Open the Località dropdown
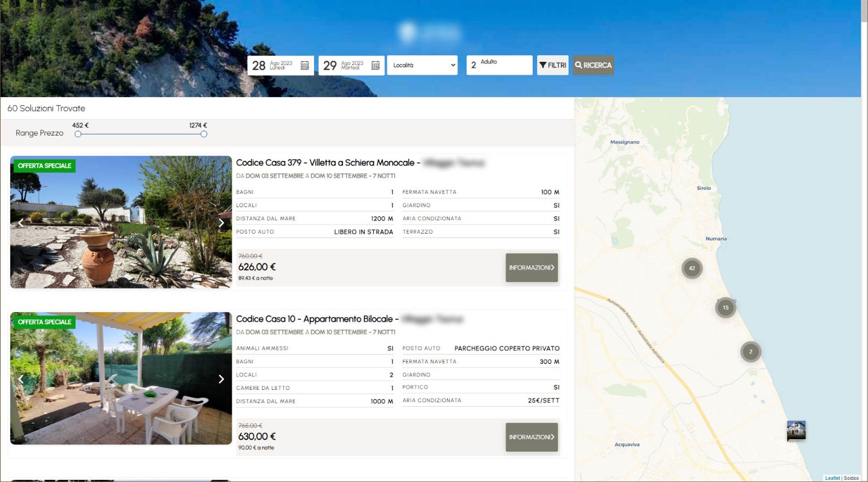 click(423, 65)
